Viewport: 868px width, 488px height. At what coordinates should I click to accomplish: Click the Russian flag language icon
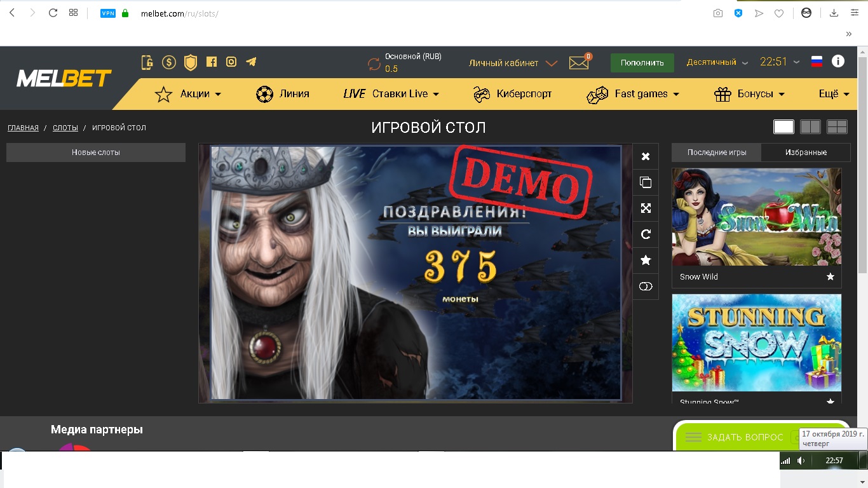point(817,62)
